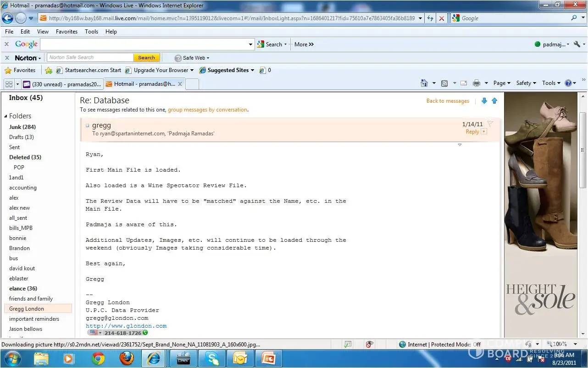The width and height of the screenshot is (588, 368).
Task: Open the View menu
Action: 43,32
